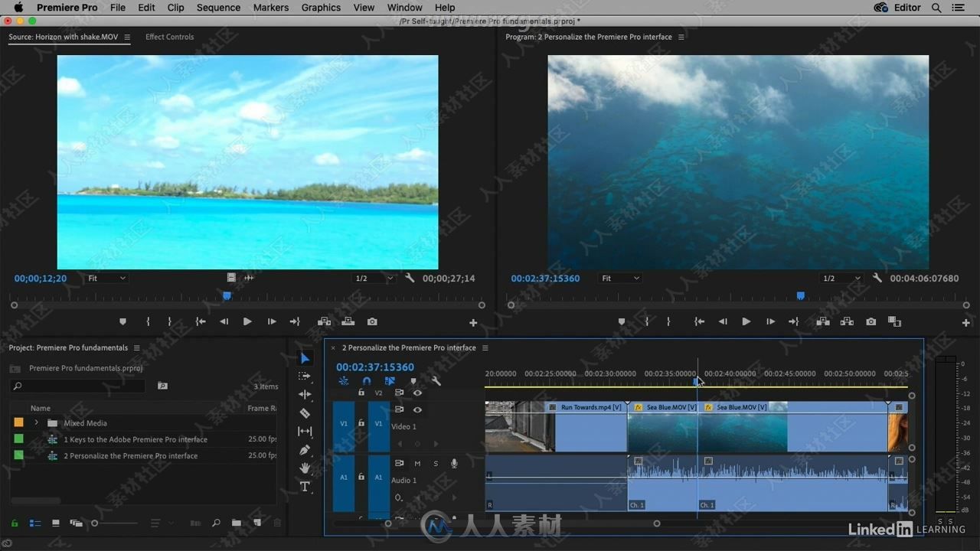Select the Slip tool
980x551 pixels.
[x=305, y=432]
